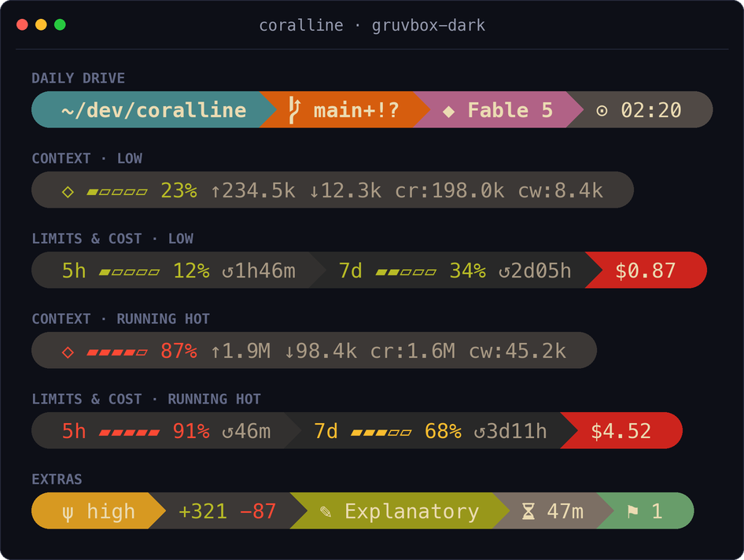This screenshot has height=560, width=744.
Task: Click the 5h 91% red limit bar
Action: coord(130,433)
